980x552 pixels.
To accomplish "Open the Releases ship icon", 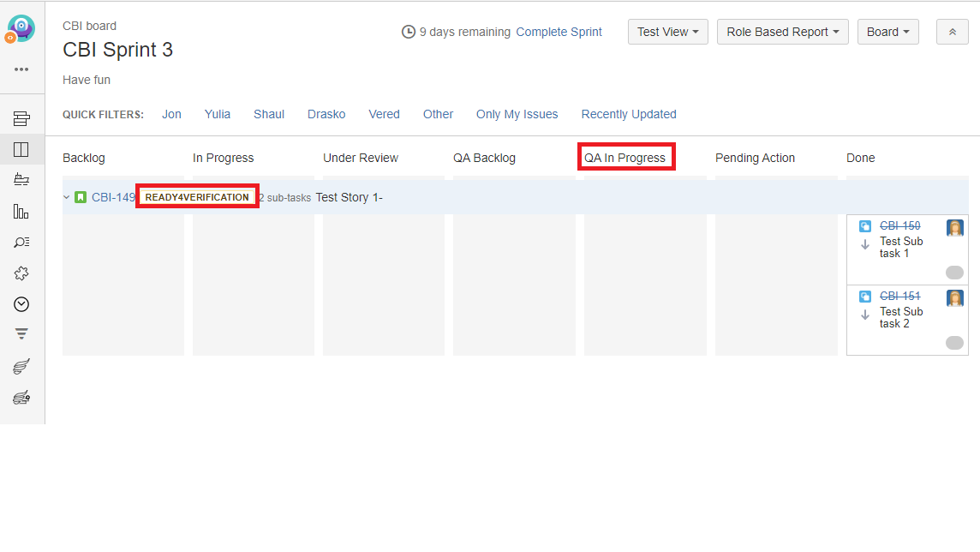I will 21,180.
